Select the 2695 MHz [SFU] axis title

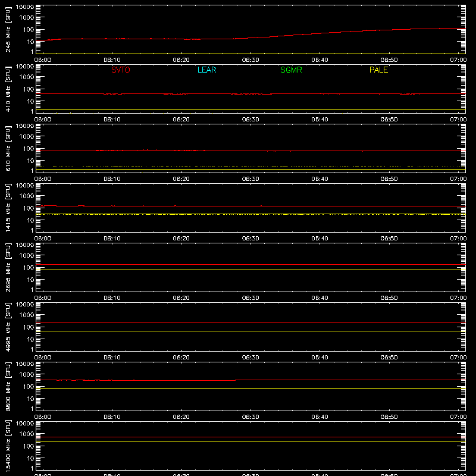point(8,268)
